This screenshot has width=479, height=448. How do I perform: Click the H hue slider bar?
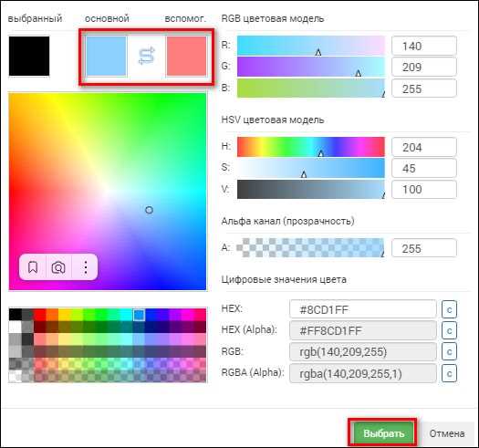(311, 147)
